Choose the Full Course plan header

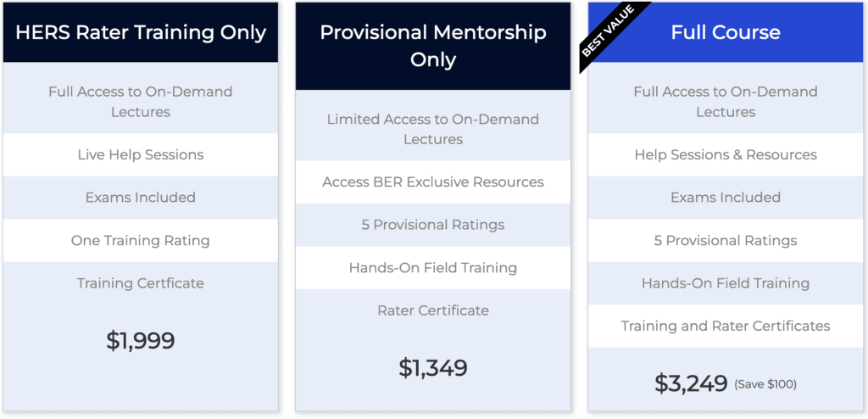726,32
